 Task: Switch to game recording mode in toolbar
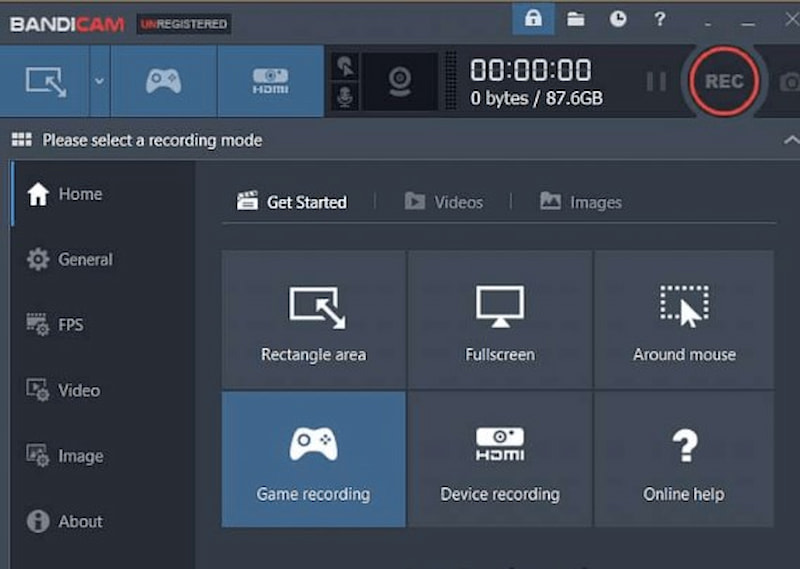163,81
